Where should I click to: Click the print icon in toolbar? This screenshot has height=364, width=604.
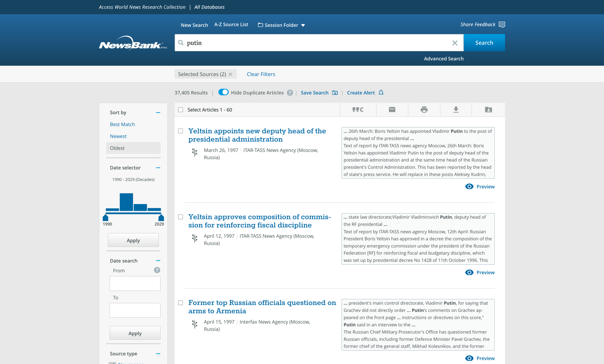(424, 109)
